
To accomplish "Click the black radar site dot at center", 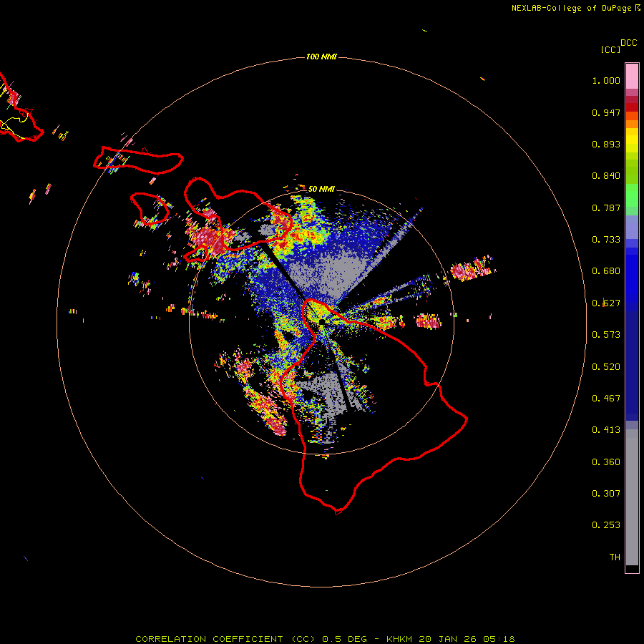I will point(322,321).
